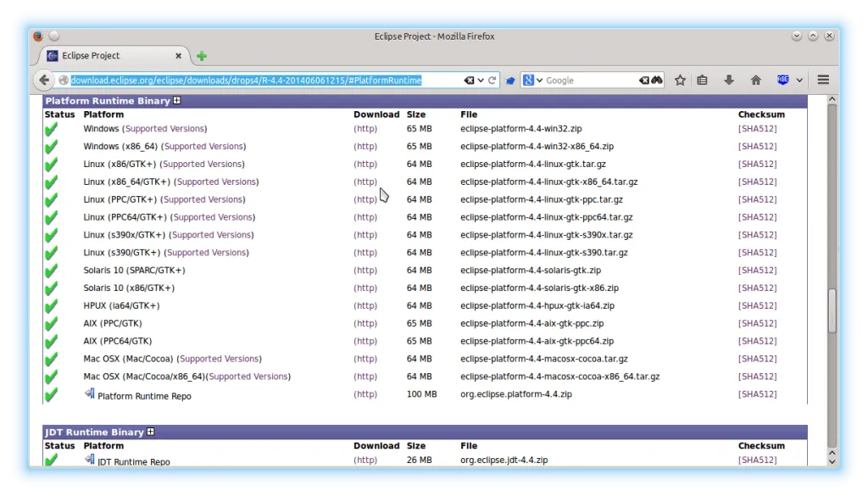The width and height of the screenshot is (868, 497).
Task: Open Supported Versions link for Mac OSX (Mac/Cocoa)
Action: point(219,359)
